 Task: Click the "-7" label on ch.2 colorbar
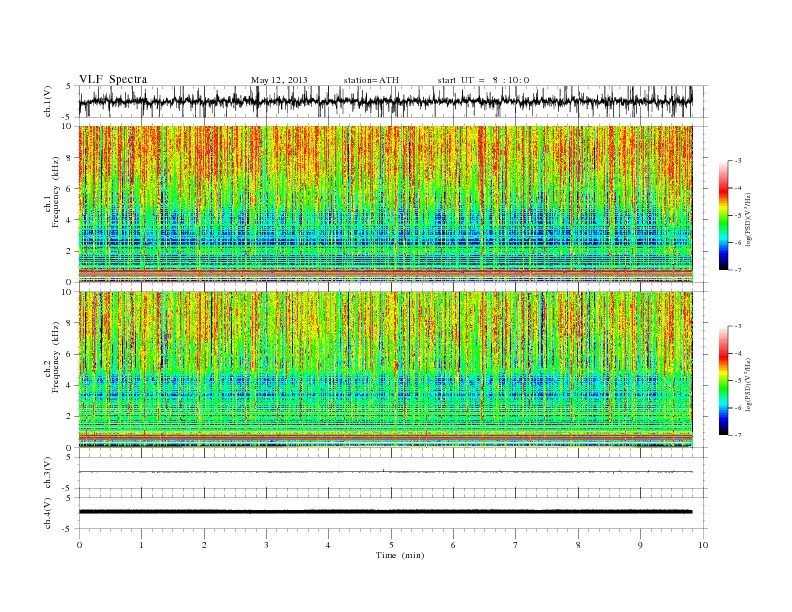point(737,435)
